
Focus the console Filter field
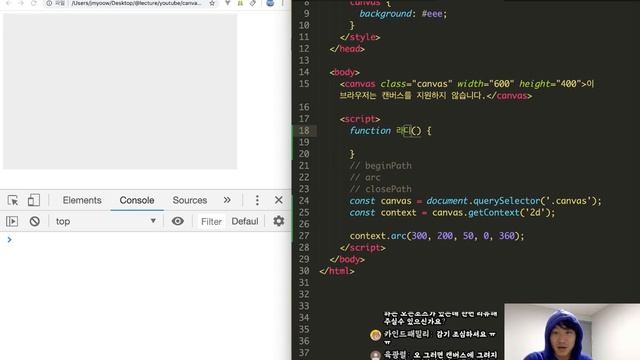click(211, 221)
